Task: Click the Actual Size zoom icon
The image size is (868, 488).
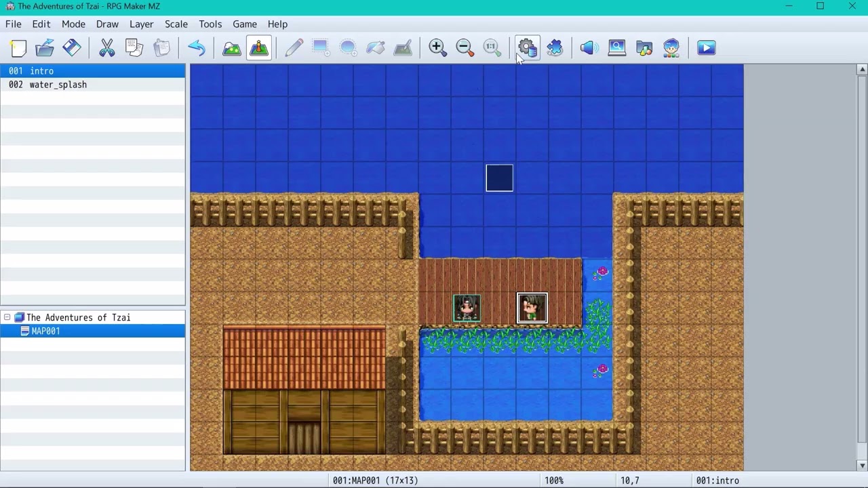Action: 492,48
